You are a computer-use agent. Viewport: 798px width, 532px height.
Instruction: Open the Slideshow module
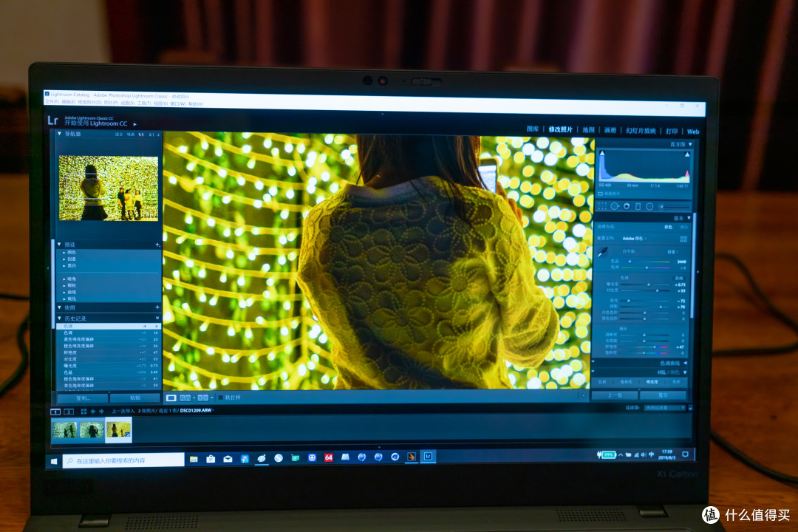(641, 131)
